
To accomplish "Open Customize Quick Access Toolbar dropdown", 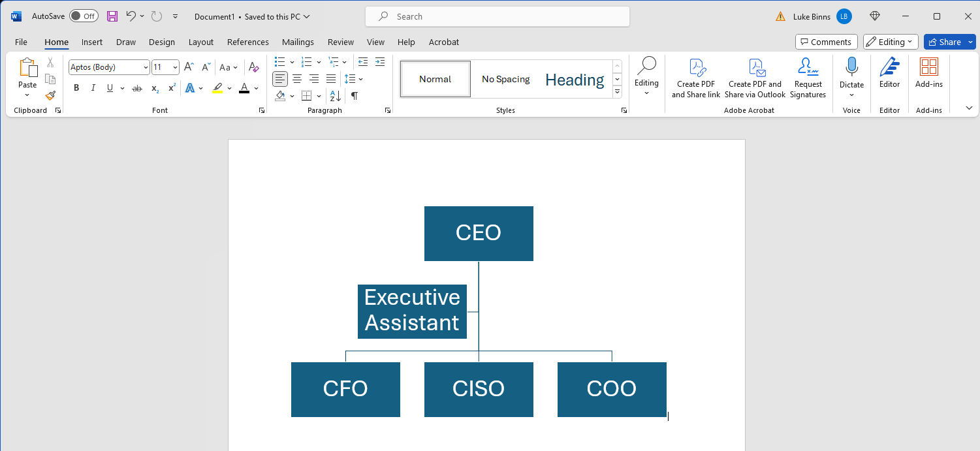I will click(x=175, y=16).
